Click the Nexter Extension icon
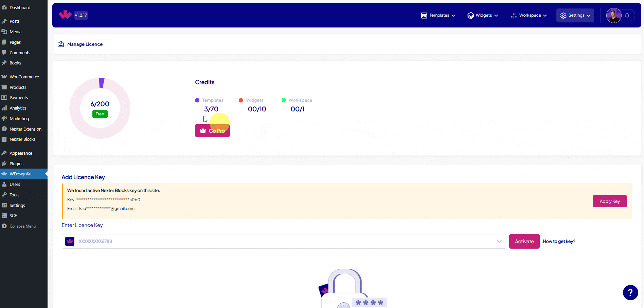This screenshot has height=308, width=644. [4, 129]
